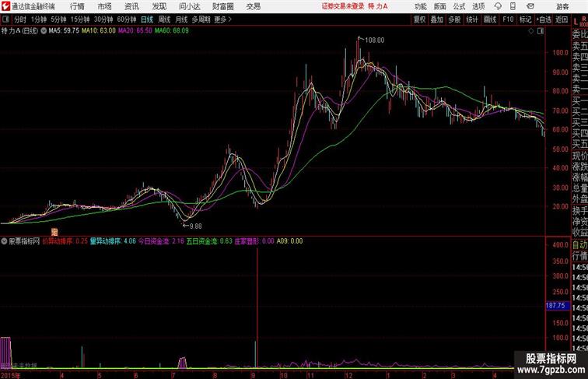Toggle the left sidebar panel icon

click(5, 19)
